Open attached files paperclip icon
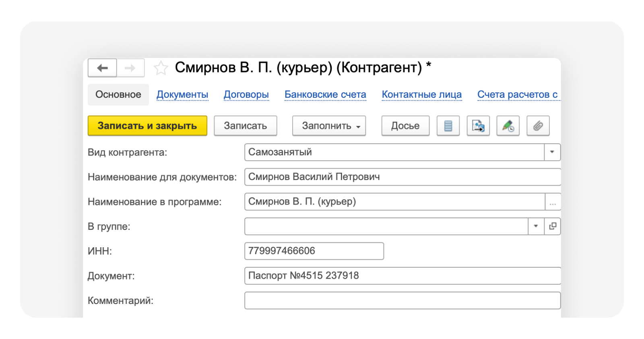 (538, 126)
